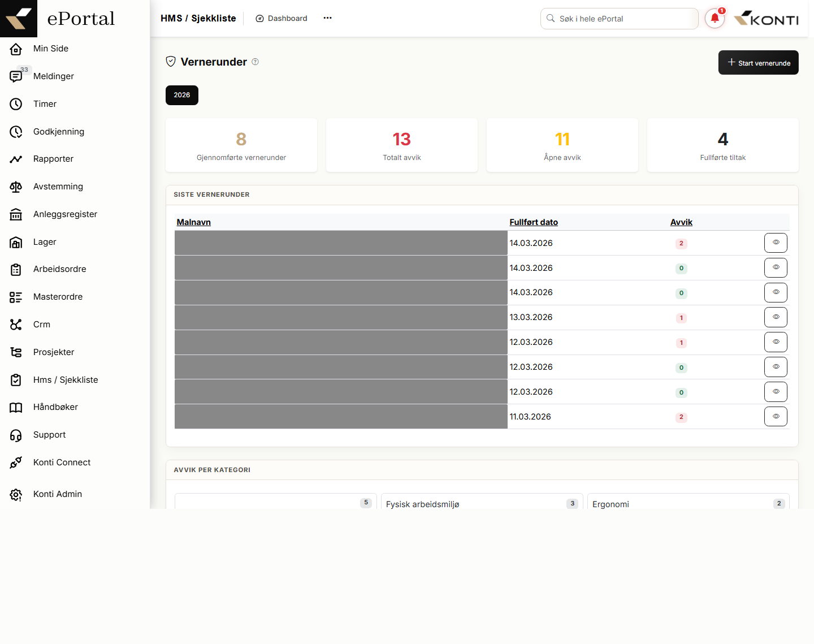Click the Konti Connect plug icon

16,463
